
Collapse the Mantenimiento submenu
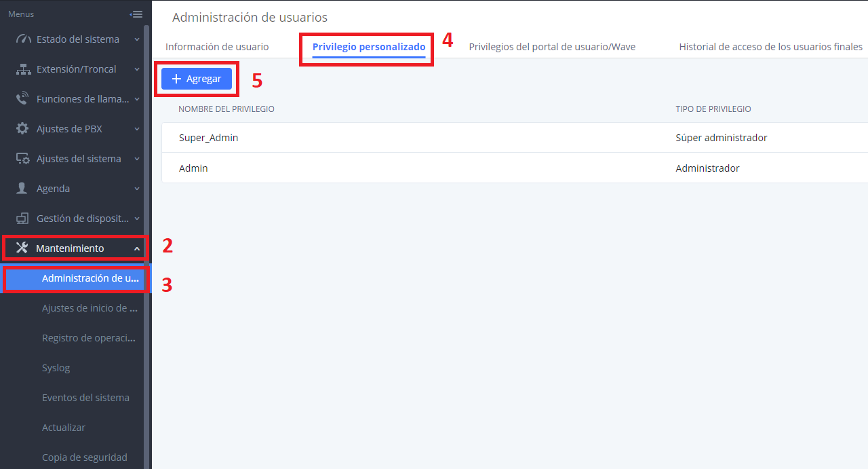[136, 248]
